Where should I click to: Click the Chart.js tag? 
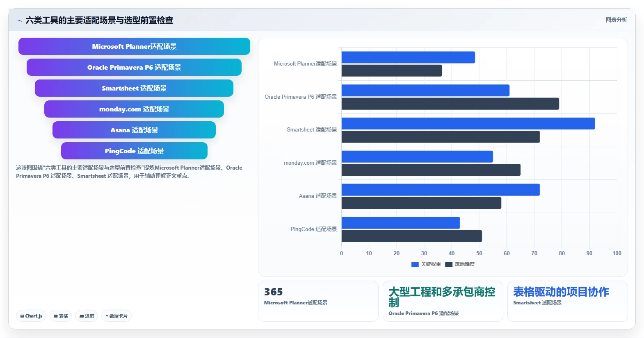(x=31, y=316)
